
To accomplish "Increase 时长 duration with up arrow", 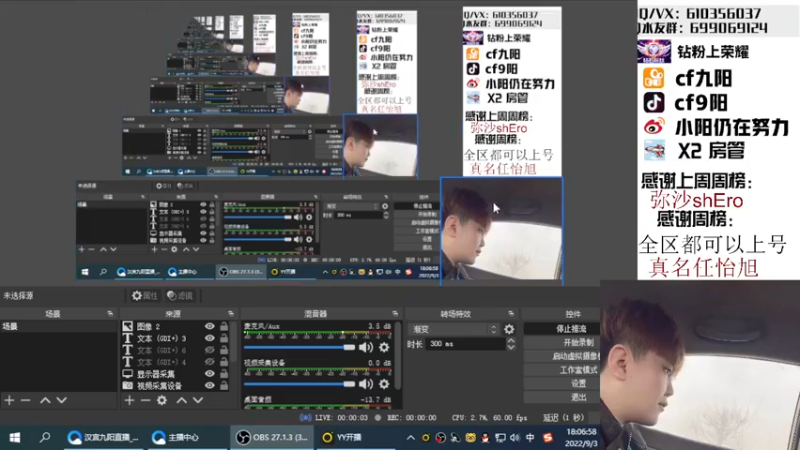I will click(x=511, y=341).
